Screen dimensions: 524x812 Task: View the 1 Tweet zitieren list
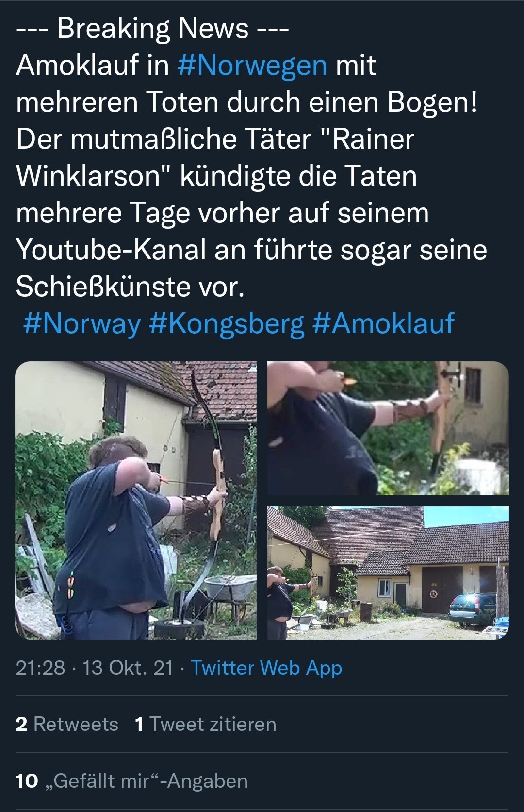click(x=206, y=724)
